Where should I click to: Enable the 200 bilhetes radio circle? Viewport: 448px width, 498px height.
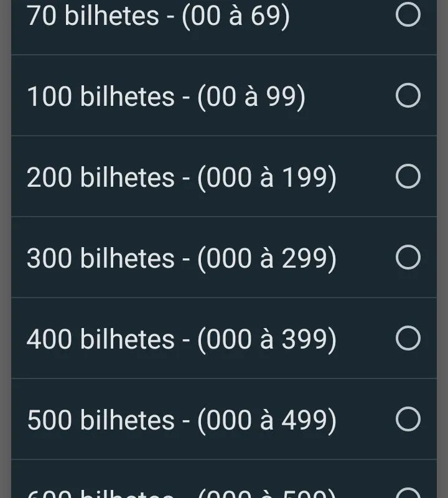point(408,177)
